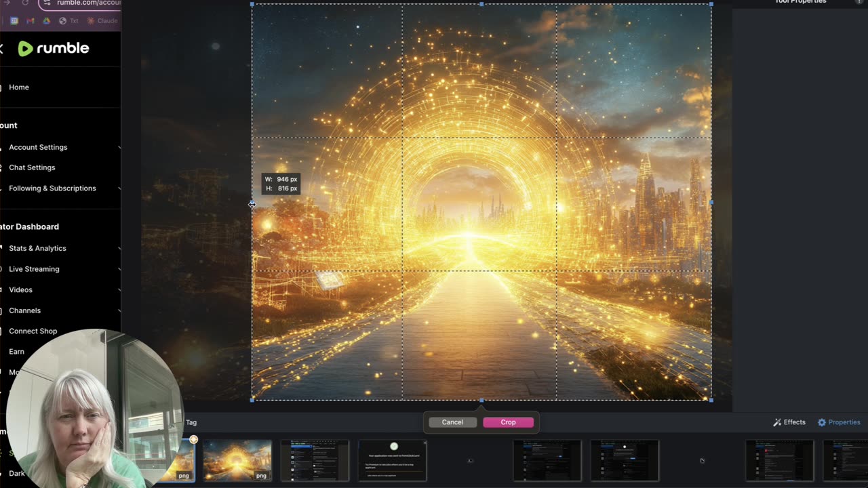Click the right-middle crop handle

pos(711,202)
